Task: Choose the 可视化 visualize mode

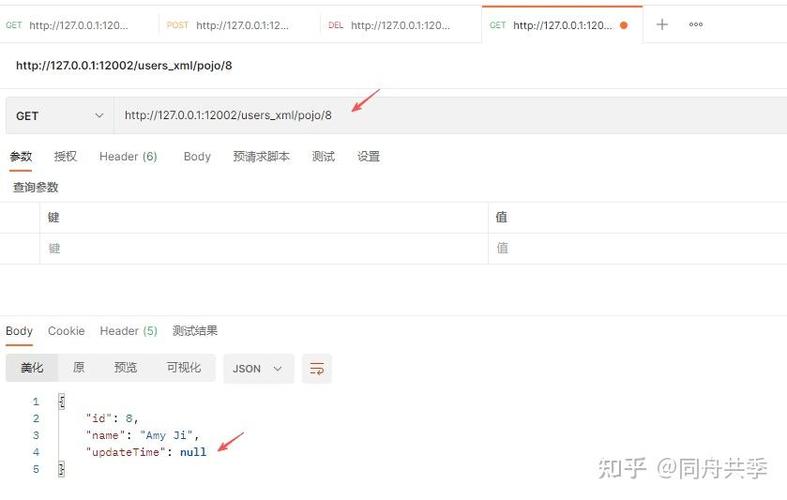Action: pos(184,368)
